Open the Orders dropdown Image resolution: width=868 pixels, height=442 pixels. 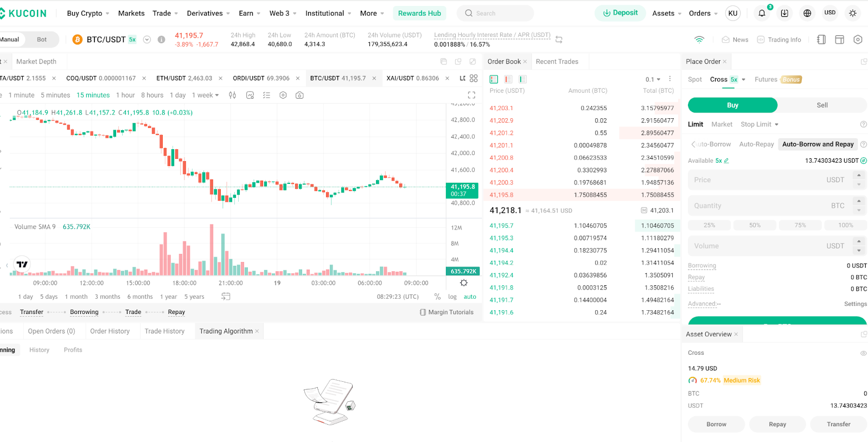coord(703,13)
